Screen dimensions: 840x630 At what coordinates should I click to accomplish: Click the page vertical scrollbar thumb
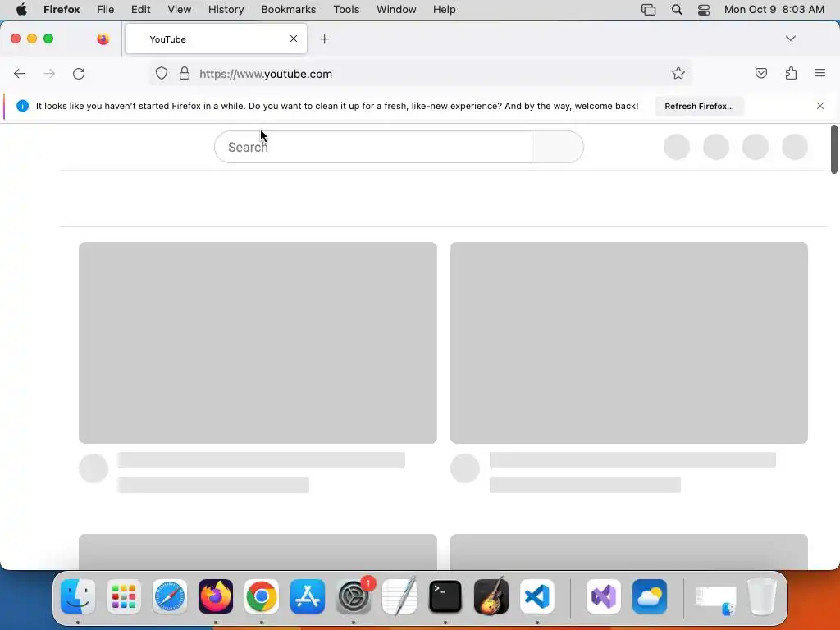point(833,149)
